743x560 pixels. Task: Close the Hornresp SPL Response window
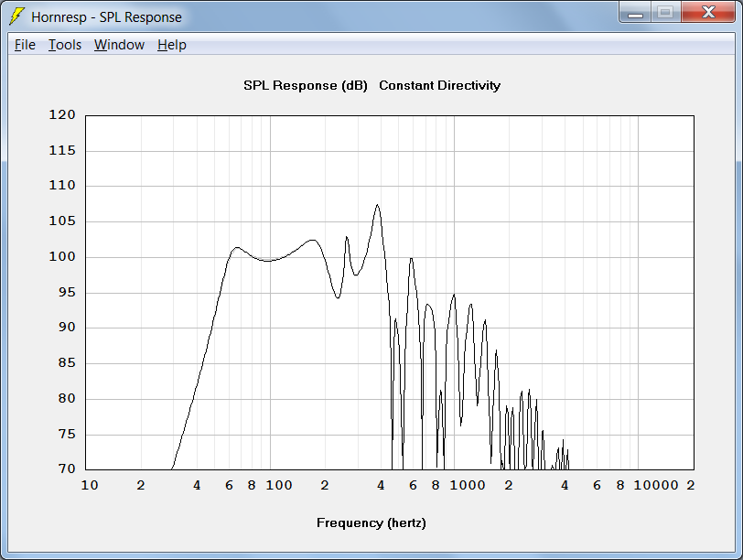708,13
